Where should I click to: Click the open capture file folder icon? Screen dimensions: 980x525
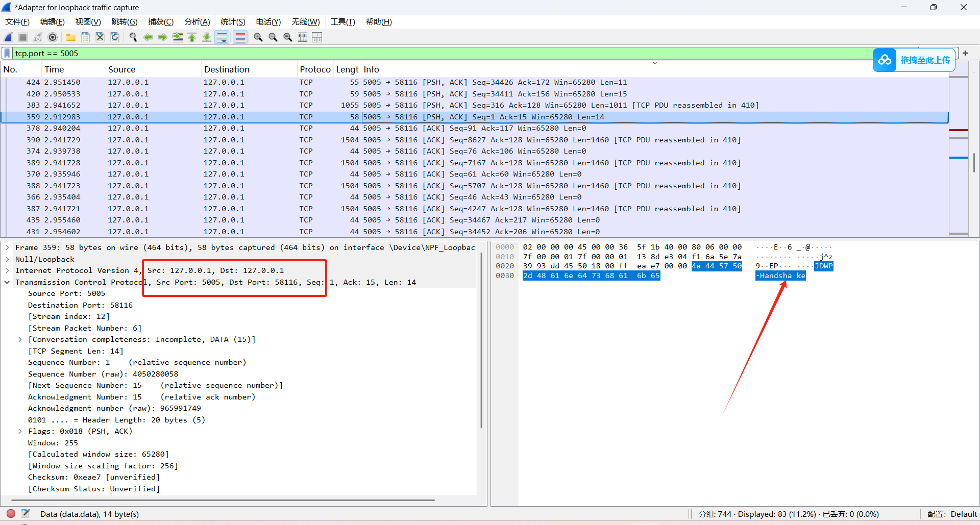tap(71, 37)
